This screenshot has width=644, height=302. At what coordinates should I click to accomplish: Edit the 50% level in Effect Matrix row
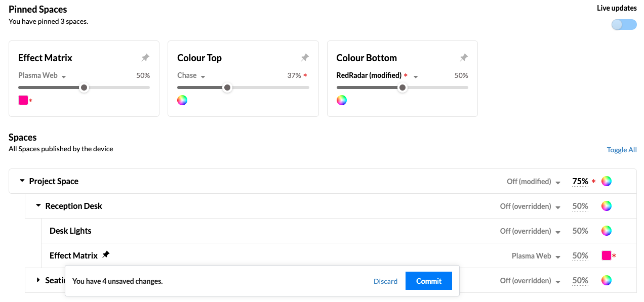click(x=580, y=255)
